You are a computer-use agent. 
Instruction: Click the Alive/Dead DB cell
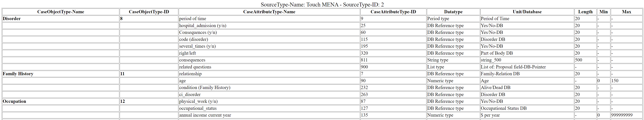tap(527, 88)
